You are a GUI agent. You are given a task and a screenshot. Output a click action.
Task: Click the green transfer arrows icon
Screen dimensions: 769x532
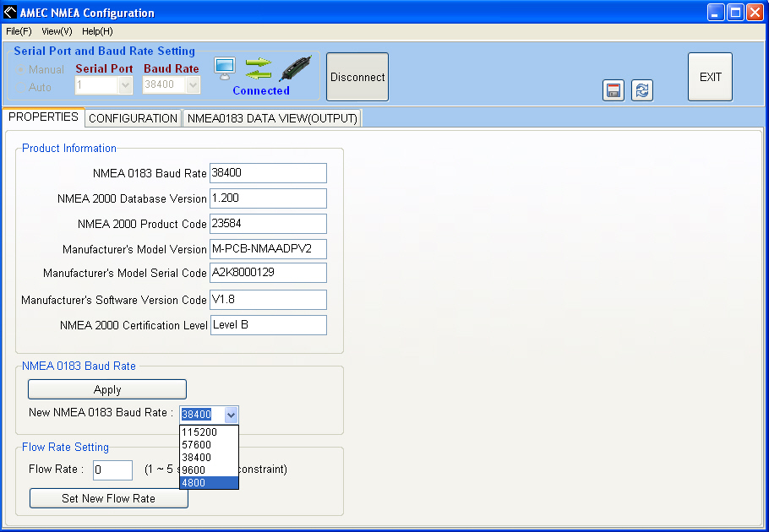pyautogui.click(x=259, y=68)
